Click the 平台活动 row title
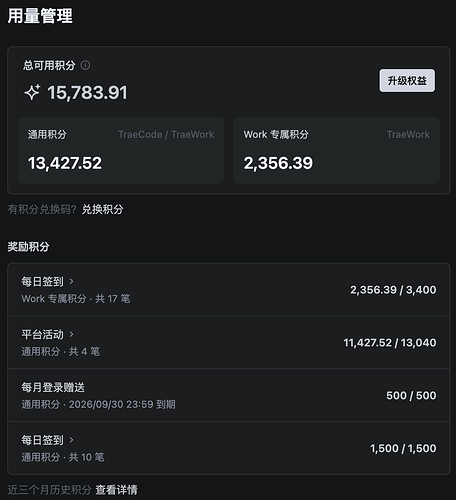This screenshot has width=456, height=500. click(43, 334)
